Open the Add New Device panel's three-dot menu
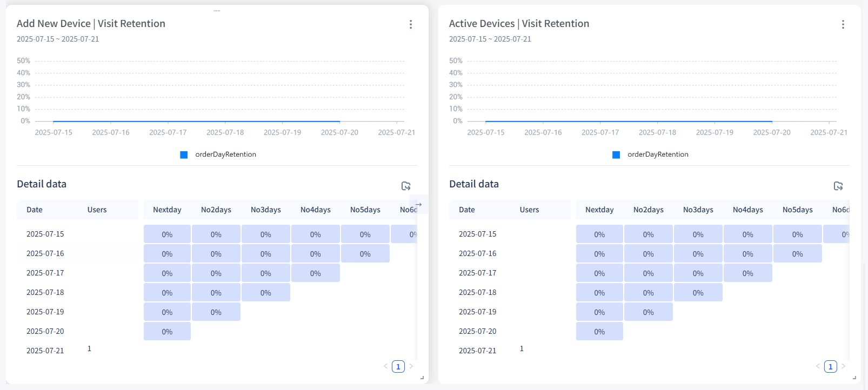The width and height of the screenshot is (868, 390). (411, 24)
